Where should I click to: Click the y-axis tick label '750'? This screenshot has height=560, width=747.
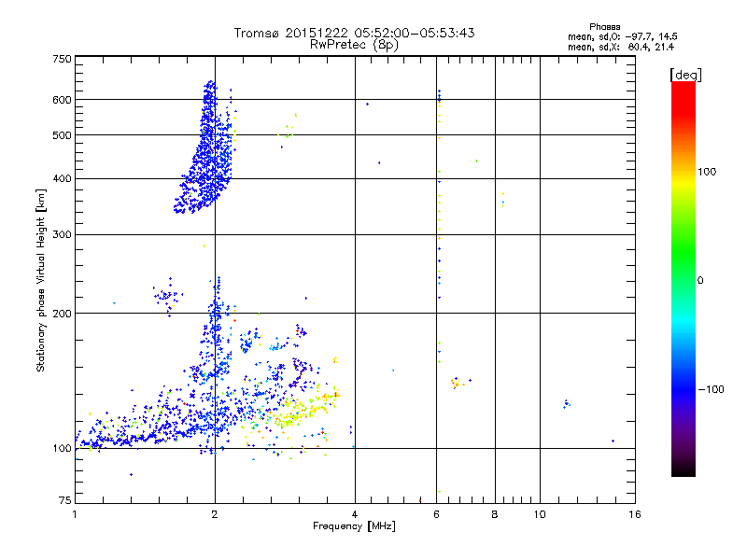[62, 59]
